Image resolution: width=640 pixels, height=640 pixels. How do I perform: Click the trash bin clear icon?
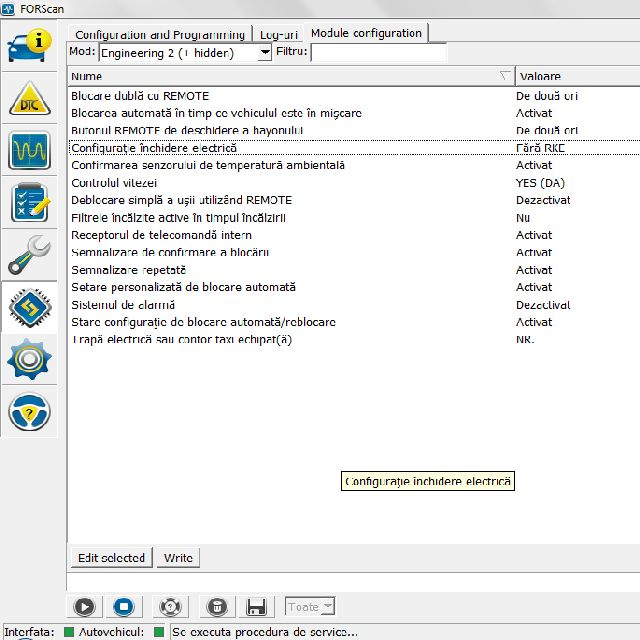click(217, 607)
